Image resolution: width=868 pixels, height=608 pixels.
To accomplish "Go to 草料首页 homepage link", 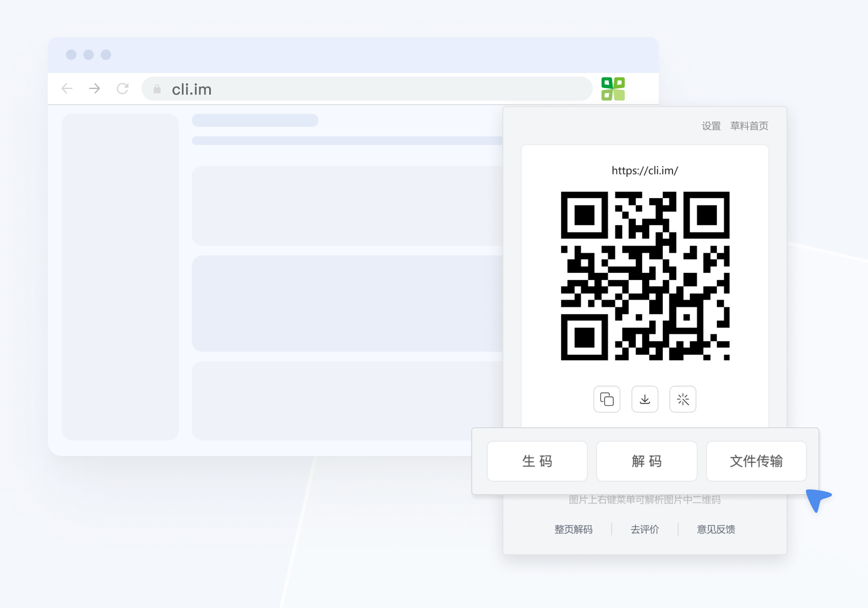I will [749, 126].
